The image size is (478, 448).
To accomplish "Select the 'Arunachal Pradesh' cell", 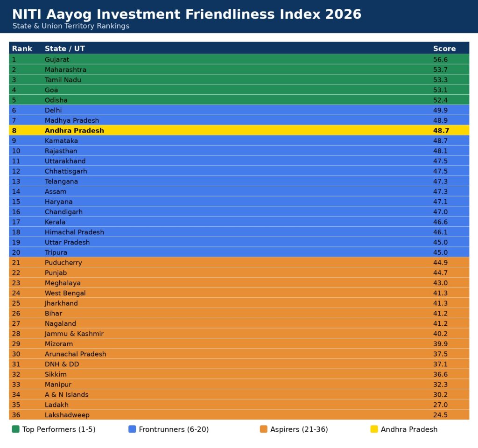I will tap(76, 354).
